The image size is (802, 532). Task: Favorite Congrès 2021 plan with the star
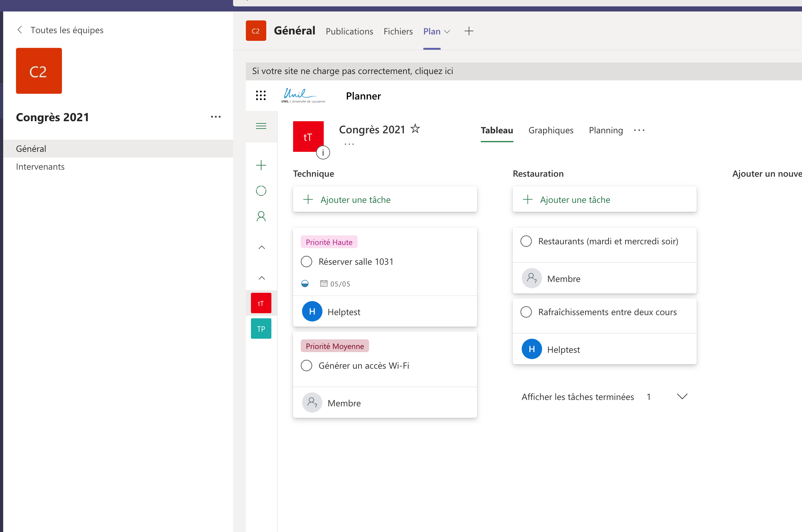[x=415, y=129]
